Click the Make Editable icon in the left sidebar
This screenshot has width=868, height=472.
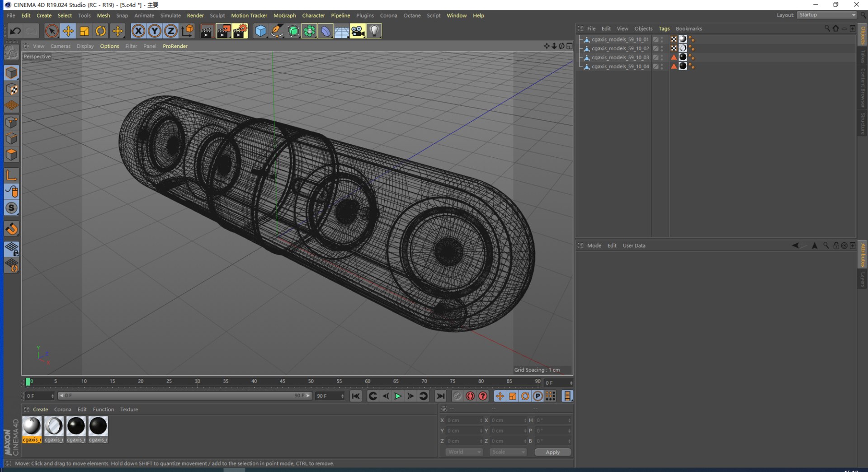[12, 52]
